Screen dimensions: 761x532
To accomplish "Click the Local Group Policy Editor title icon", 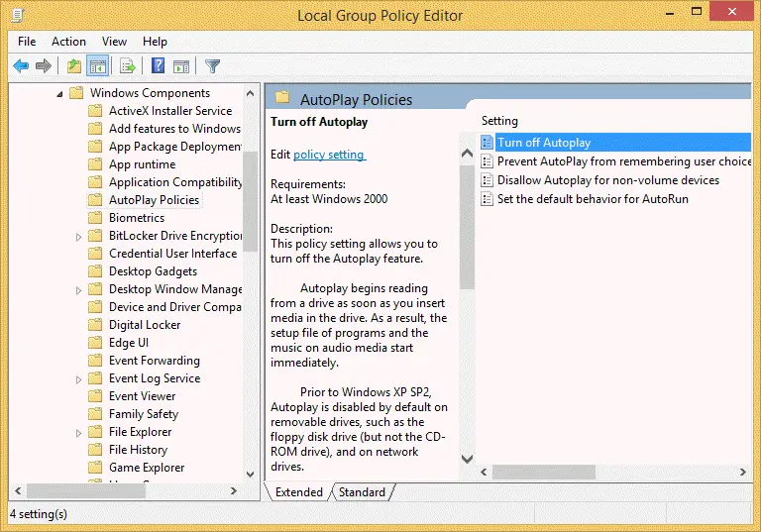I will [18, 15].
